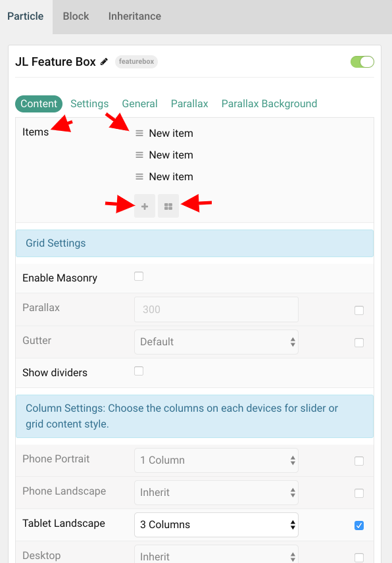Viewport: 392px width, 563px height.
Task: Click the drag handle of the second New item
Action: tap(139, 155)
